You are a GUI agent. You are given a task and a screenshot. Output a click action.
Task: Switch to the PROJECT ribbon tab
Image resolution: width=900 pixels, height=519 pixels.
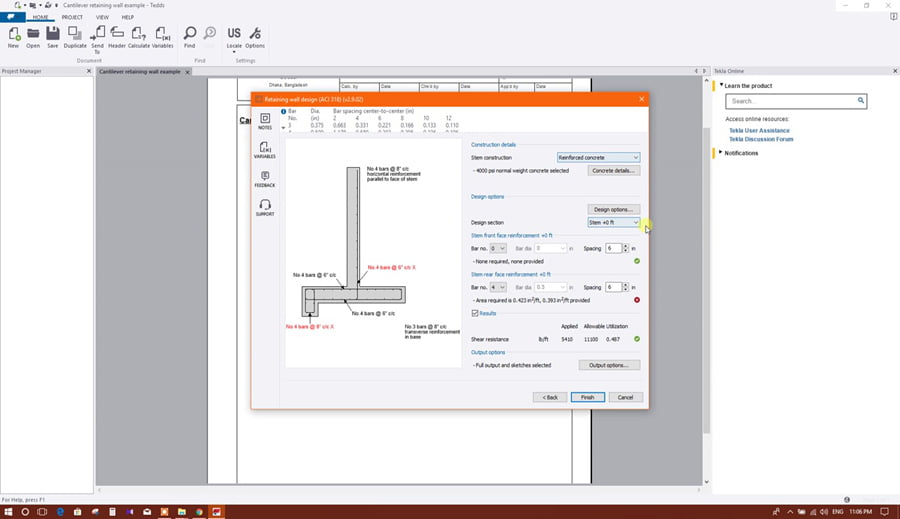[x=72, y=17]
